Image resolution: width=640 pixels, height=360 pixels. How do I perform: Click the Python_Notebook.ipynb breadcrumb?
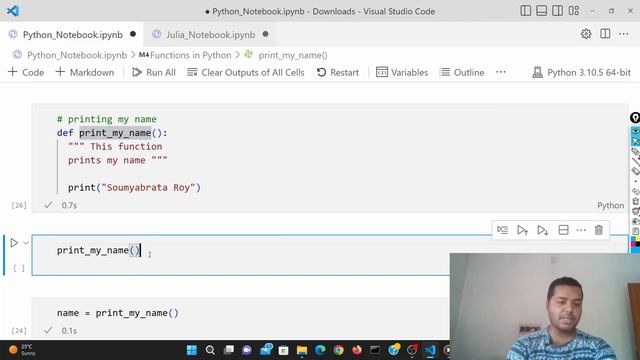77,55
